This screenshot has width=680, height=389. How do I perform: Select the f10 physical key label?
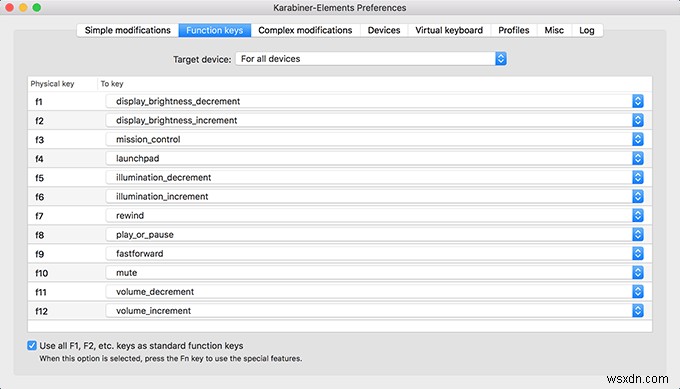pyautogui.click(x=42, y=273)
